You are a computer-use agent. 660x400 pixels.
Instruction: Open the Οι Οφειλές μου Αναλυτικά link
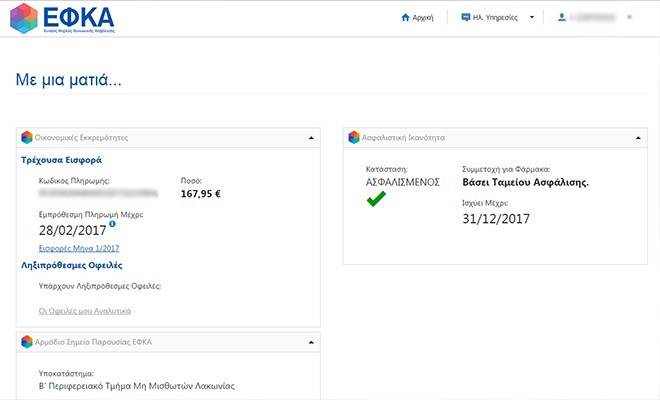[x=85, y=311]
